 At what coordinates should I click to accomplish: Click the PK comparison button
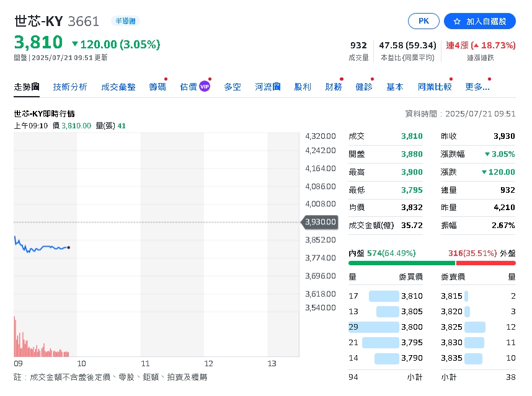tap(423, 20)
